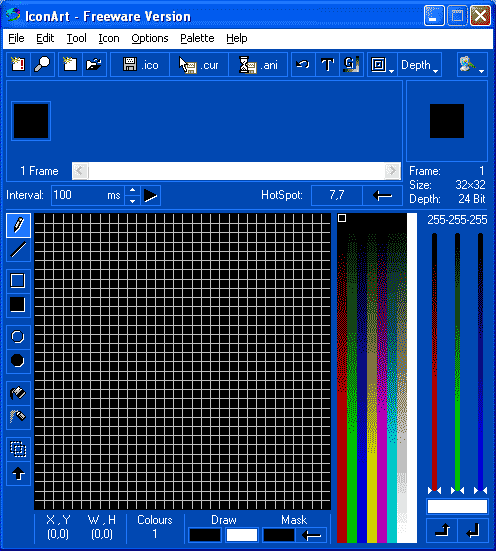Click the return arrow button under sliders

[473, 531]
